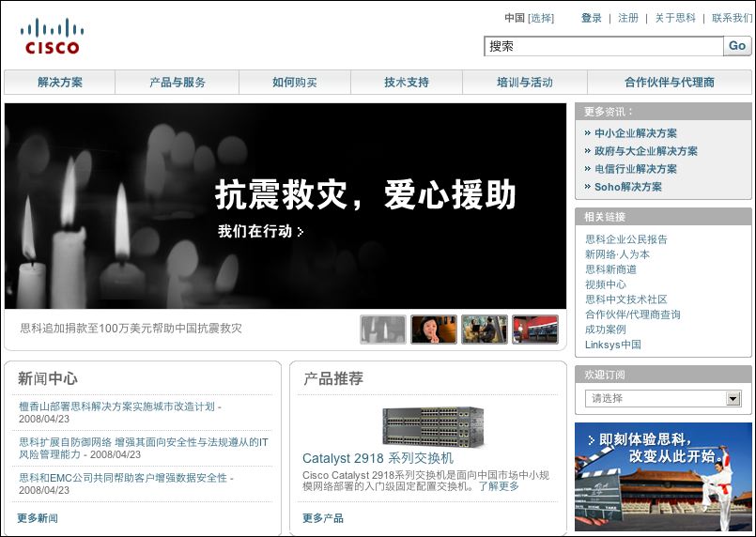Click the [选择] country selector link
Screen dimensions: 756x537
tap(541, 19)
